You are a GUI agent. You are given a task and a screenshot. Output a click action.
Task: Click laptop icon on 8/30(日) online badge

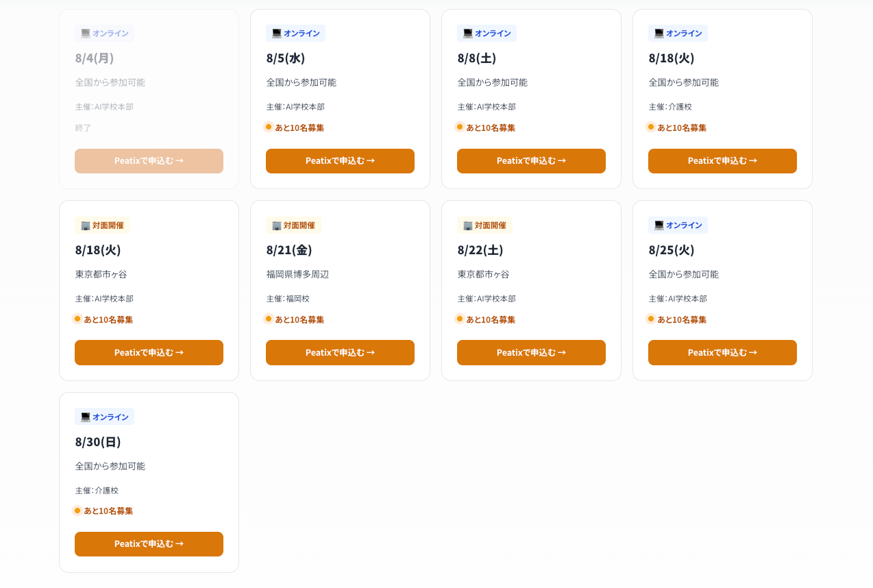coord(86,417)
